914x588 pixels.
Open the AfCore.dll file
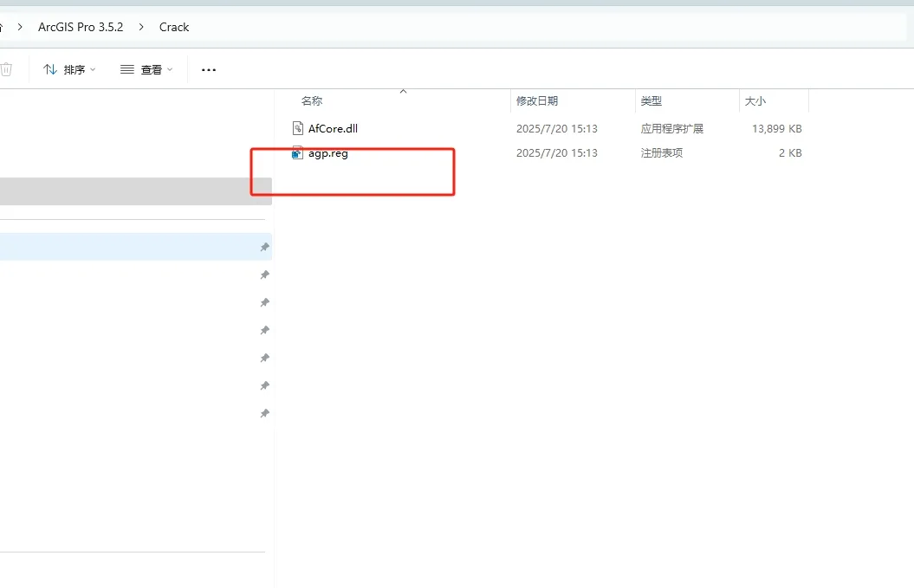(333, 128)
